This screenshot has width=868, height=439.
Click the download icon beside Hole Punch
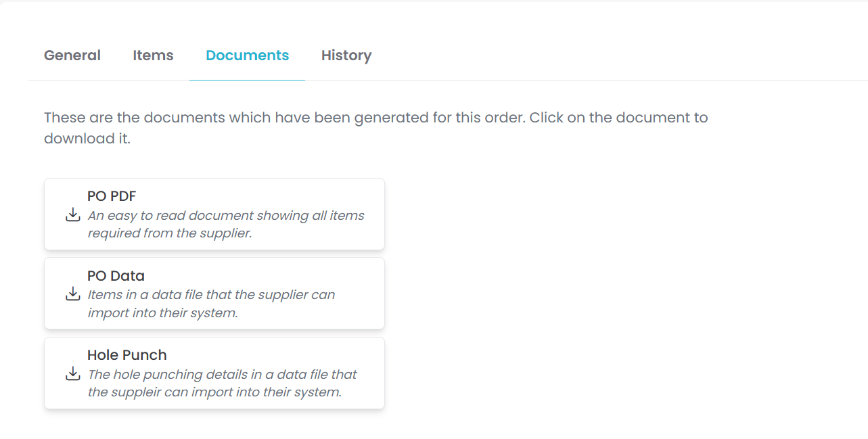point(73,373)
